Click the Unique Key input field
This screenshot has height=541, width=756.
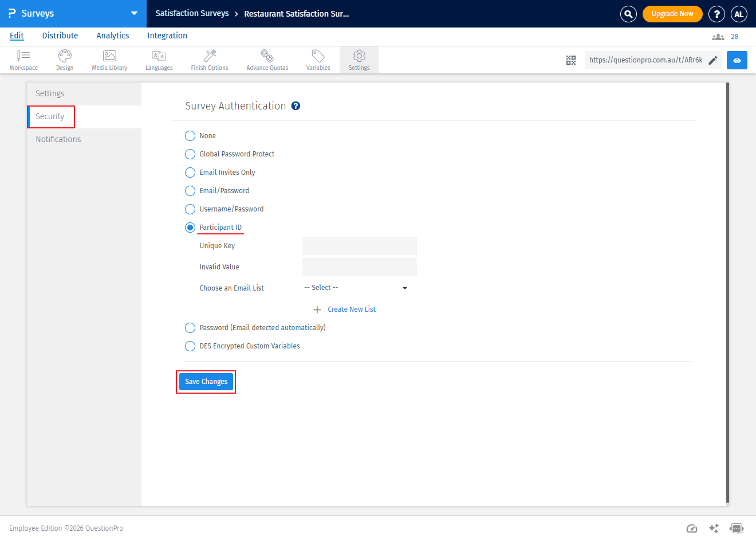coord(359,246)
